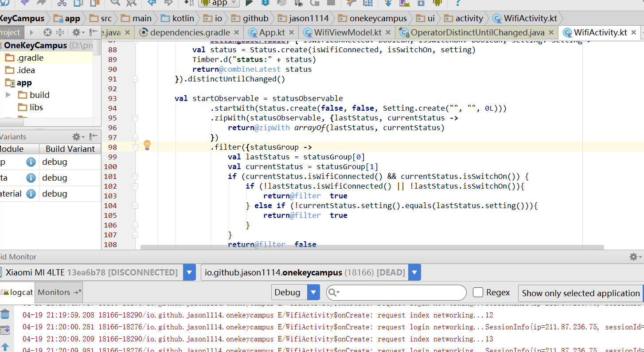Click 'Show only selected application' filter button
644x352 pixels.
581,293
